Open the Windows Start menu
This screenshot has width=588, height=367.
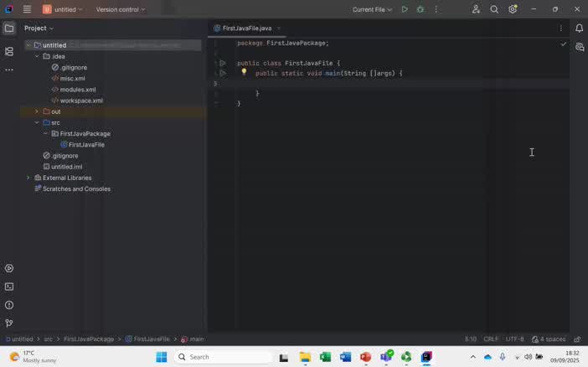(x=162, y=357)
